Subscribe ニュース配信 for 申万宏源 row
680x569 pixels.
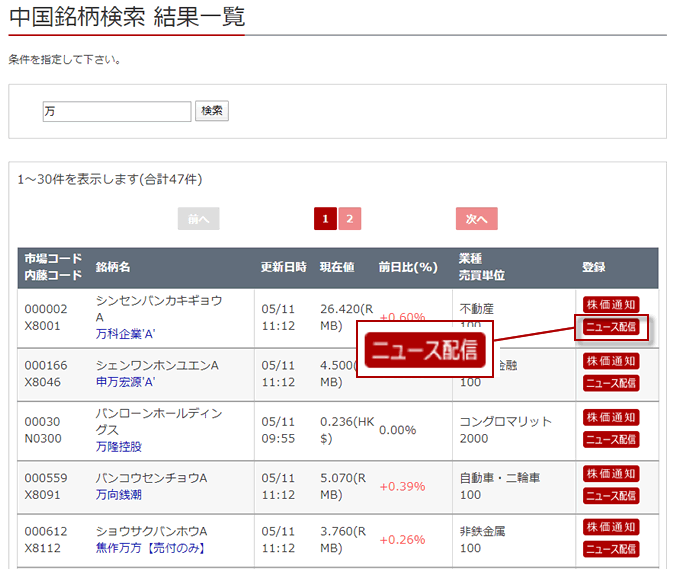611,383
